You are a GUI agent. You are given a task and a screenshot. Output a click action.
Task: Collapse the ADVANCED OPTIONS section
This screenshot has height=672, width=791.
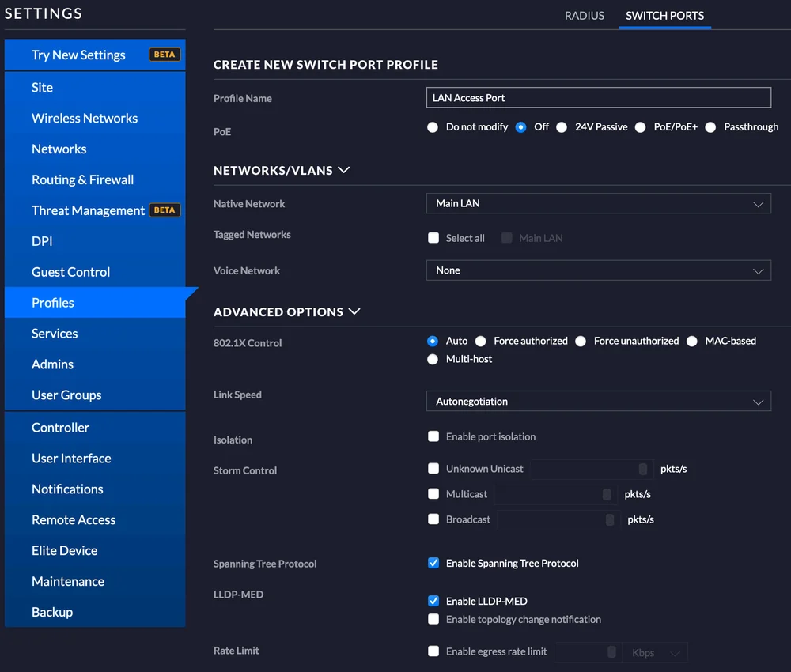click(354, 311)
